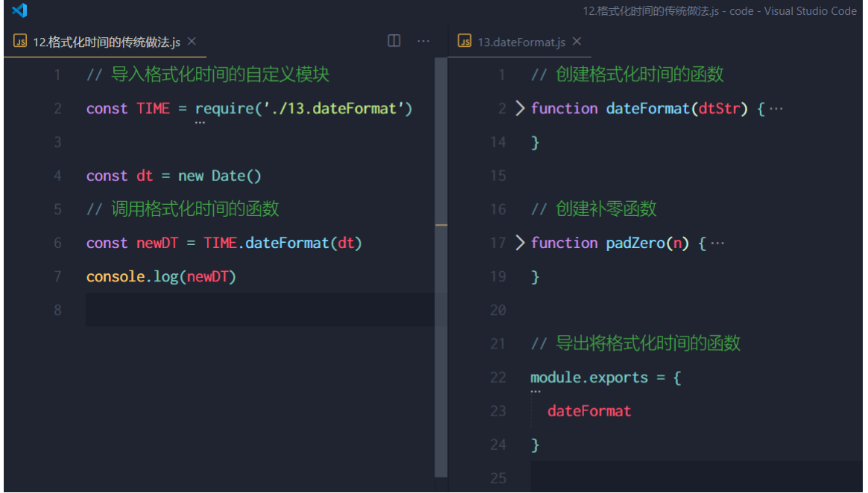Click 'new Date()' on line 4

coord(219,176)
